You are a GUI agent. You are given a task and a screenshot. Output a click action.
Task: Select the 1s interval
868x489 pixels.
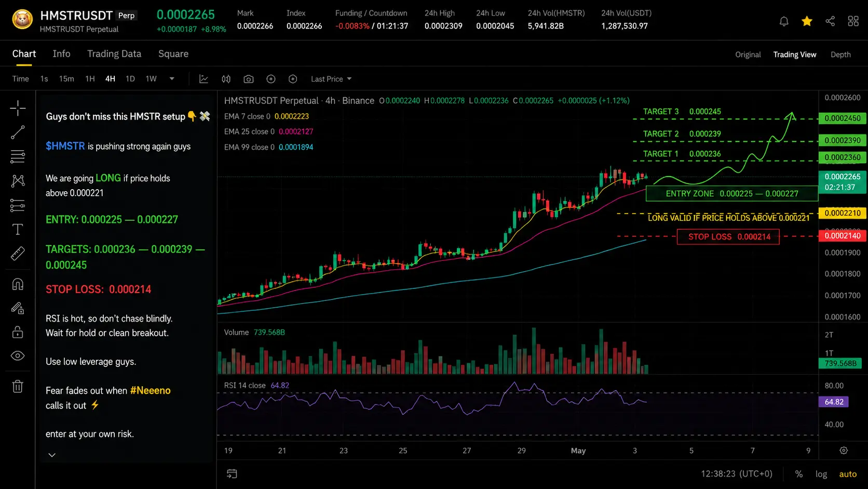click(44, 79)
